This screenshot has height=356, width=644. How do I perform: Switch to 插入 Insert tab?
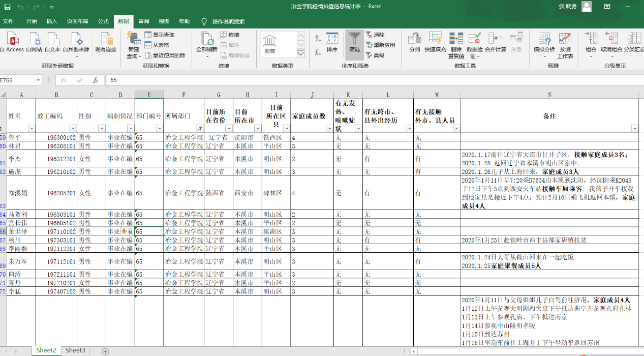[52, 21]
